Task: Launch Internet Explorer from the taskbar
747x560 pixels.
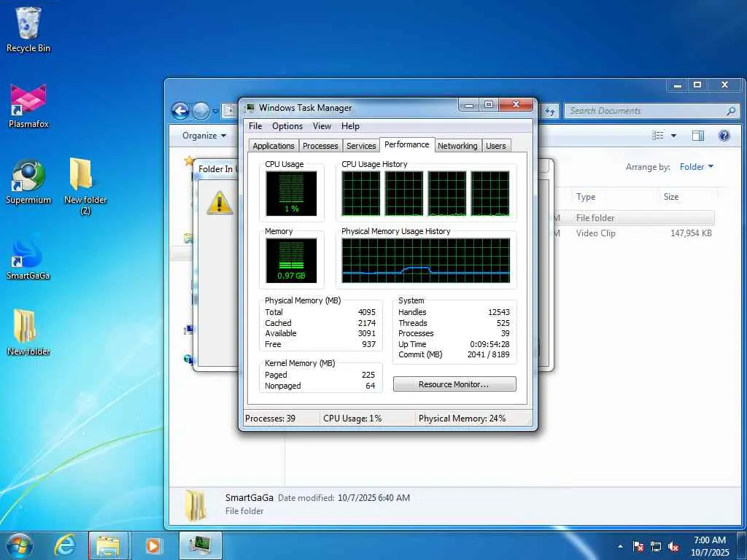Action: [65, 545]
